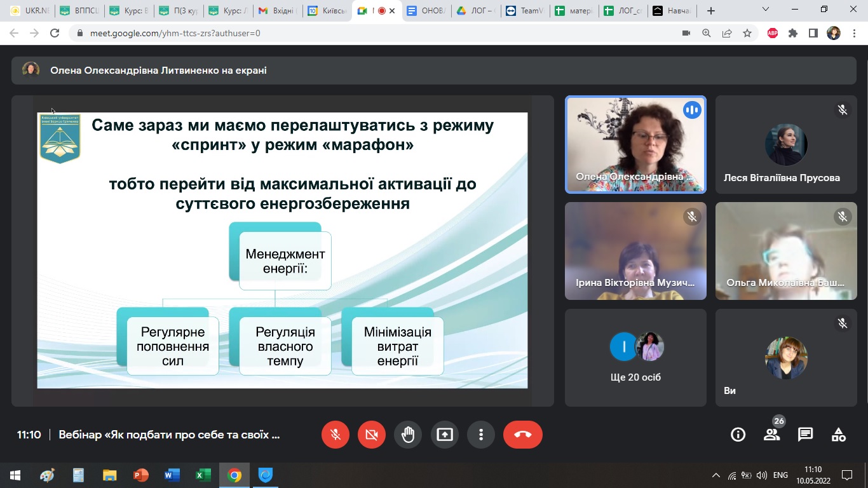Image resolution: width=868 pixels, height=488 pixels.
Task: Toggle the microphone mute button
Action: [x=336, y=435]
